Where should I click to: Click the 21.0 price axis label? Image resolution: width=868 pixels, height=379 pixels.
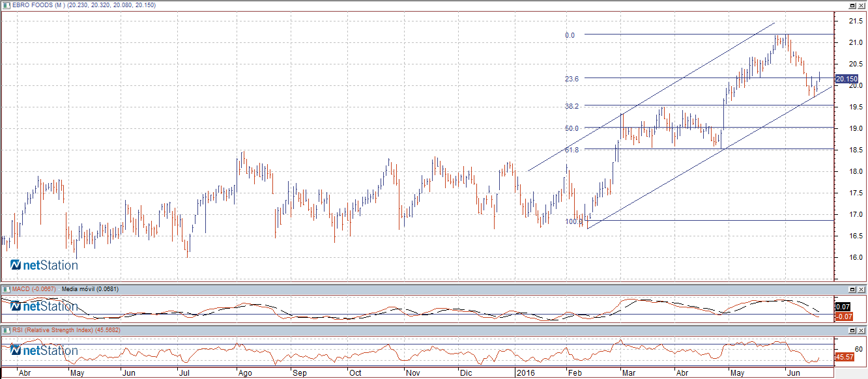pos(856,43)
